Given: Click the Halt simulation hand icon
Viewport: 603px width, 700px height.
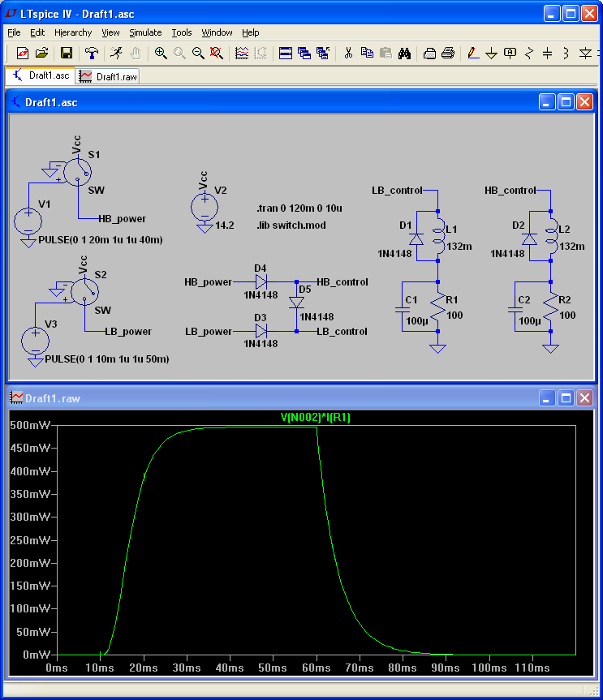Looking at the screenshot, I should [x=136, y=53].
